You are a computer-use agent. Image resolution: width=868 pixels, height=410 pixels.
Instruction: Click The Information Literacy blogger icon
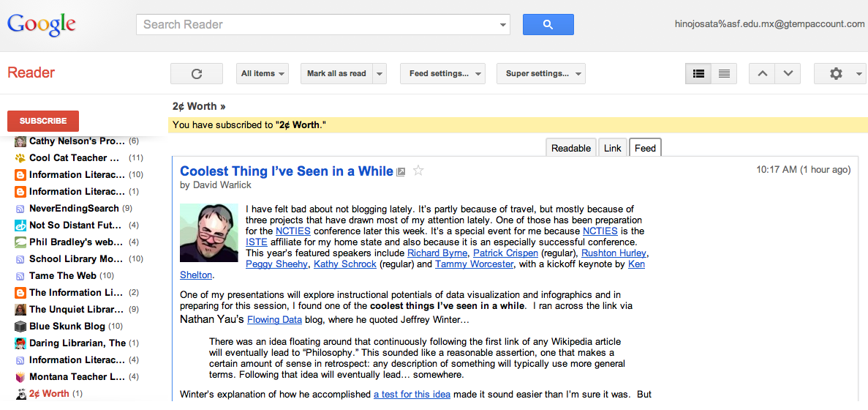click(20, 293)
